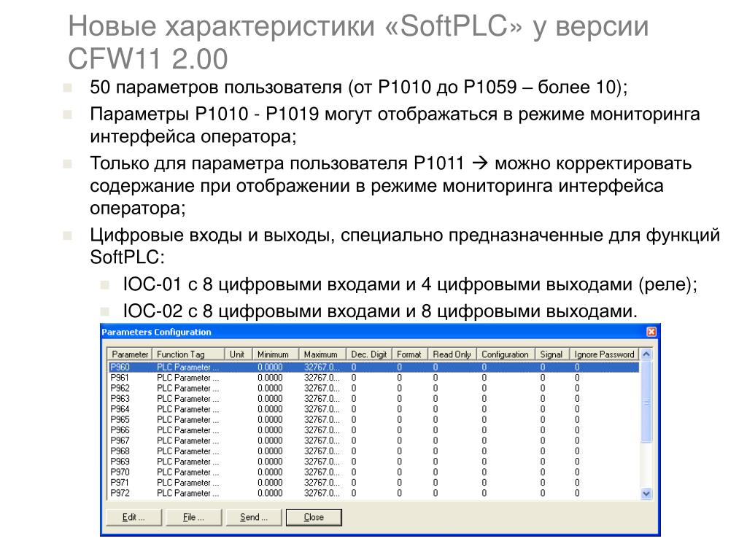Click PLC Parameter tag in P961 row
Viewport: 747px width, 560px height.
(187, 378)
